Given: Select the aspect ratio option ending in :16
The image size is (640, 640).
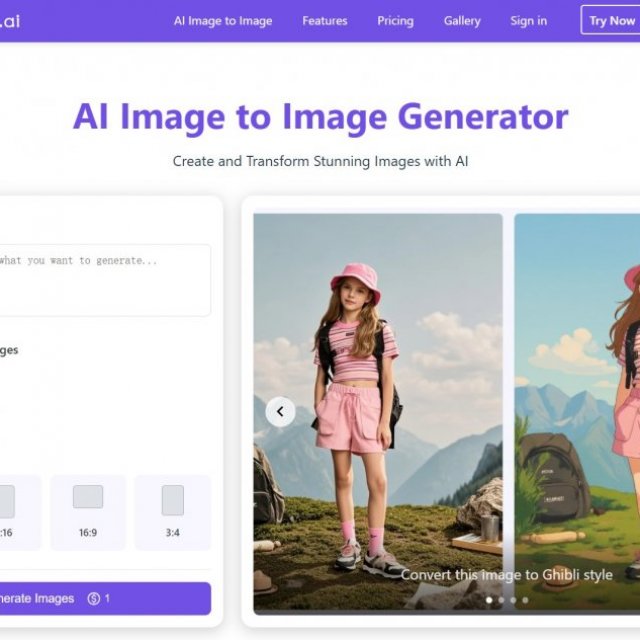Looking at the screenshot, I should tap(20, 512).
